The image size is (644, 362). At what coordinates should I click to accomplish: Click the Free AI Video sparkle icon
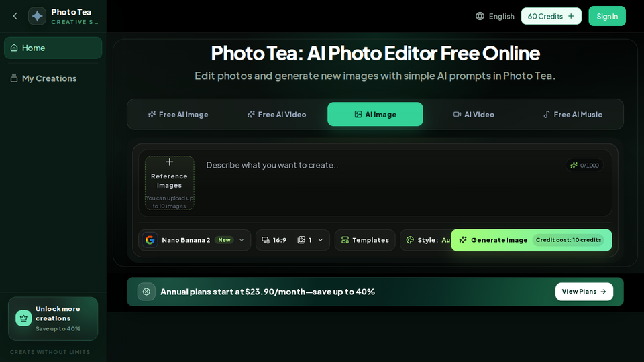251,114
